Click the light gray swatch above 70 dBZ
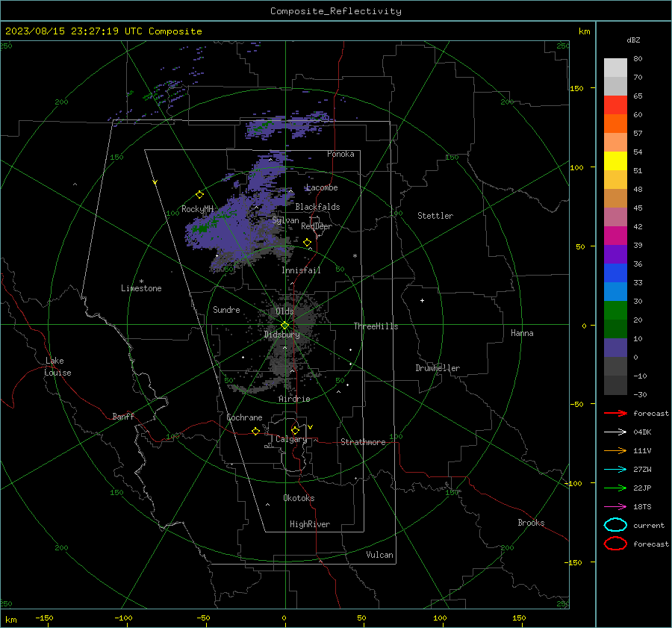The width and height of the screenshot is (672, 628). click(615, 67)
